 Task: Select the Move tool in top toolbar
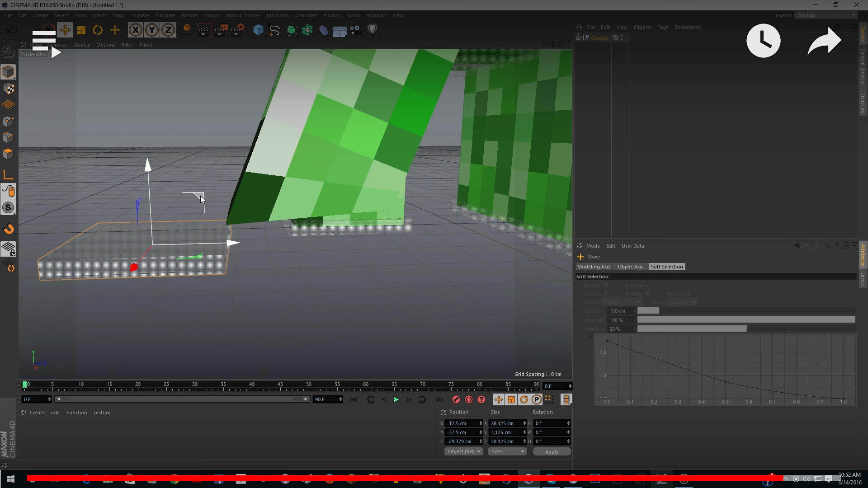click(x=65, y=30)
